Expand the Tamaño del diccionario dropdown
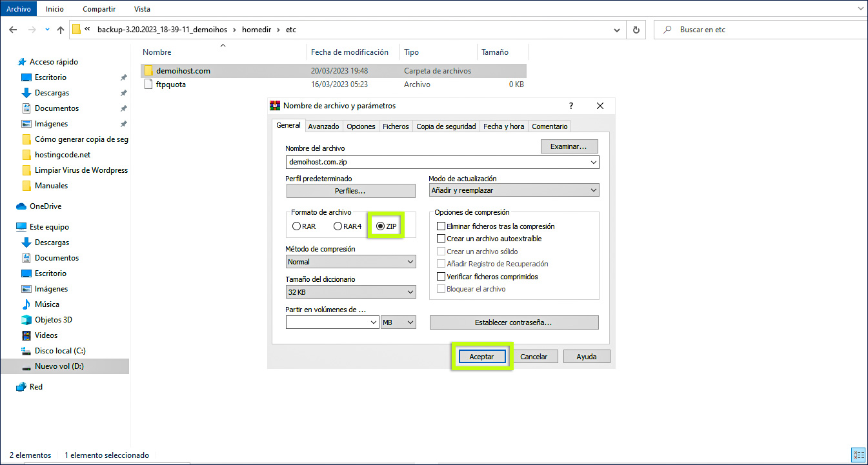The width and height of the screenshot is (868, 465). point(350,292)
